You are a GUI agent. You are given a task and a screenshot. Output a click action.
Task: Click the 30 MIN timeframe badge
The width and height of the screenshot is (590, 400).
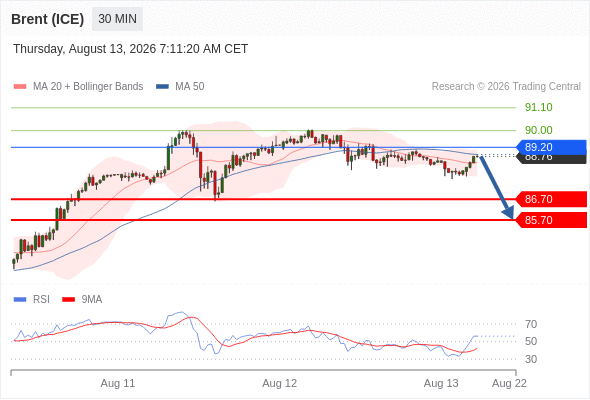click(117, 19)
